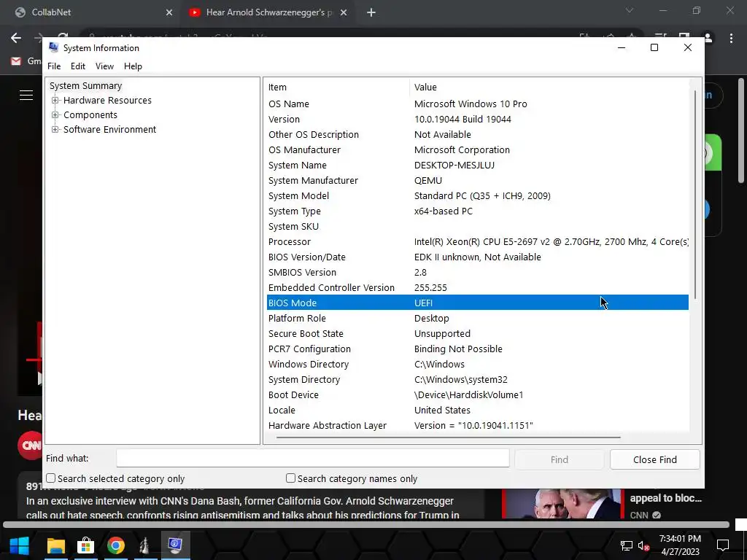
Task: Click the Find button
Action: coord(560,459)
